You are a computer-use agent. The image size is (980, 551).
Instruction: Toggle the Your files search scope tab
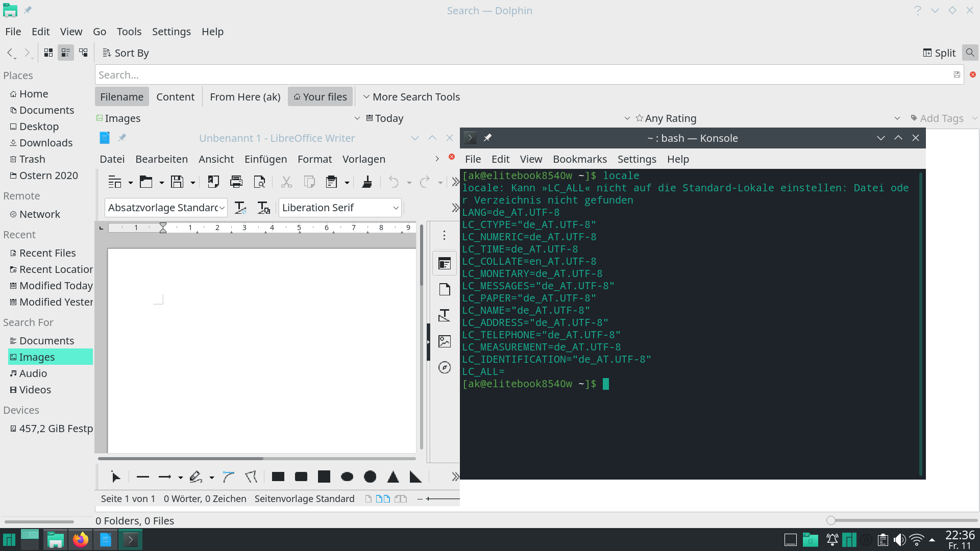click(320, 96)
